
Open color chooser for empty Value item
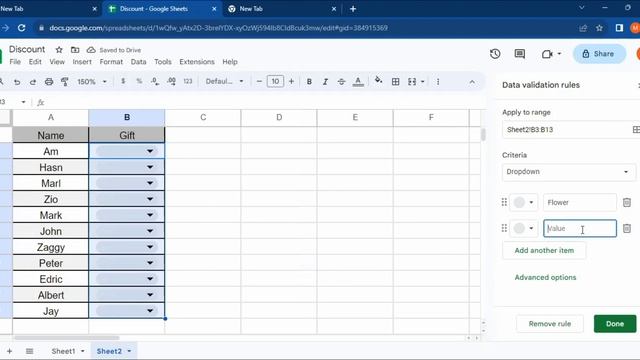click(524, 228)
